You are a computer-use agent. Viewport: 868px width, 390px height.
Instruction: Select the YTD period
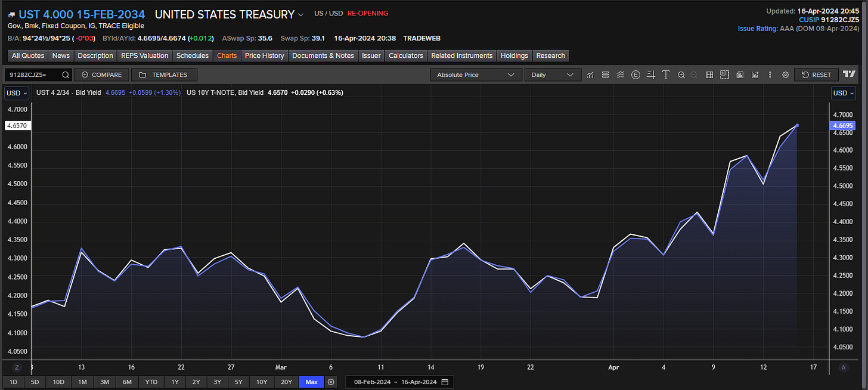[x=151, y=382]
